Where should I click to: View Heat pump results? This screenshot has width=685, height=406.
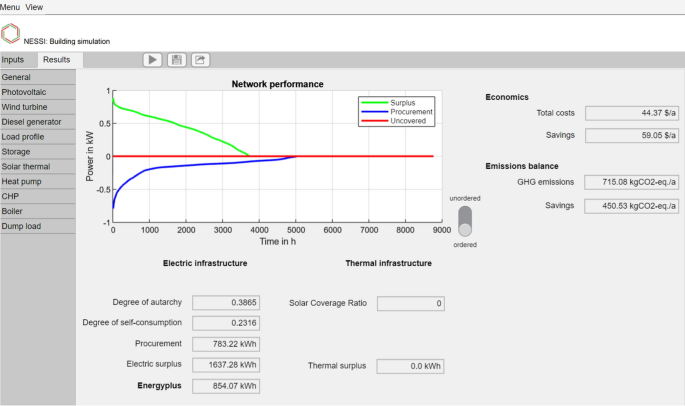tap(38, 181)
